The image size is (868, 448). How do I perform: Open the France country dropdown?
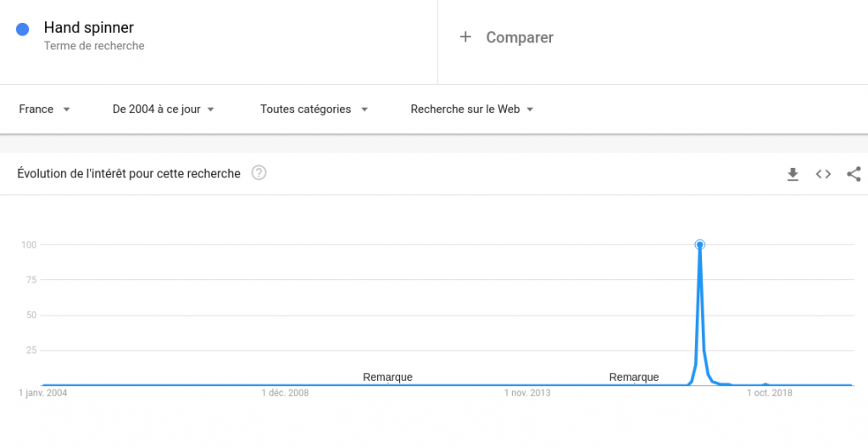(x=44, y=109)
